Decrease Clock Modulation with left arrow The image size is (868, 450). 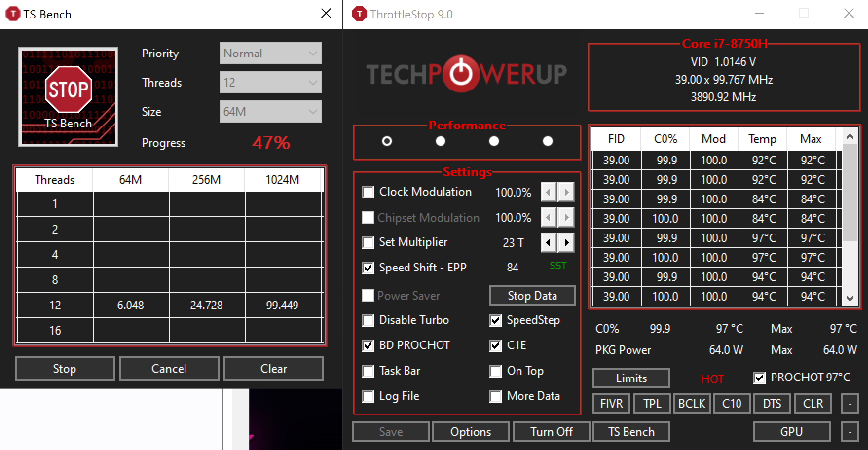(549, 192)
